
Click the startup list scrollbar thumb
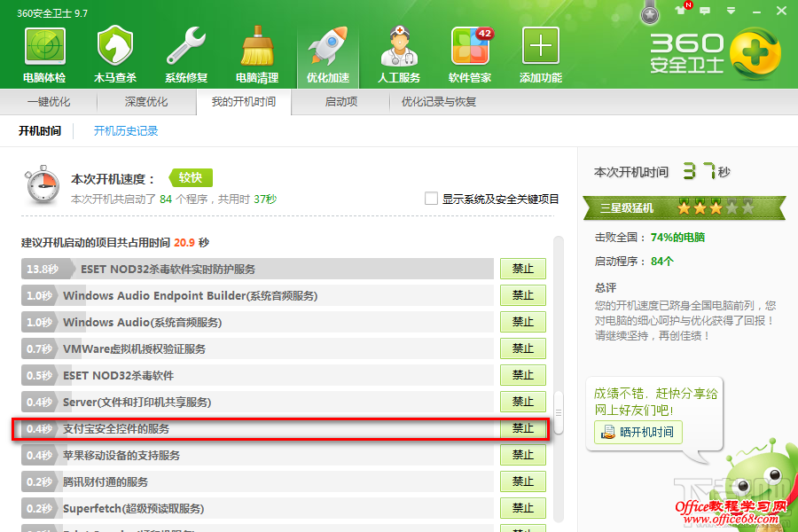[x=559, y=412]
